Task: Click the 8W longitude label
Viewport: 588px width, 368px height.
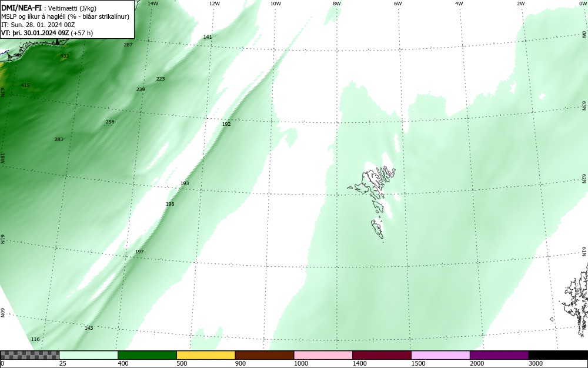Action: coord(337,4)
